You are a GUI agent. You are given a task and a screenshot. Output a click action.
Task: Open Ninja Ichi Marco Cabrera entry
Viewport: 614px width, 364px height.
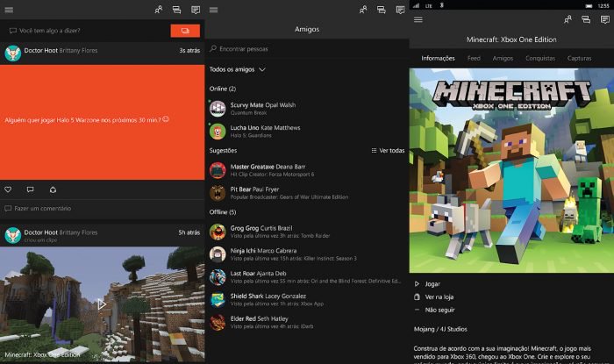click(x=307, y=254)
